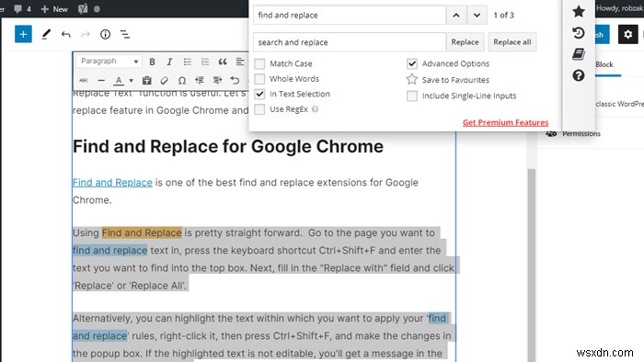Open the help question mark icon
Viewport: 644px width, 362px height.
coord(579,75)
